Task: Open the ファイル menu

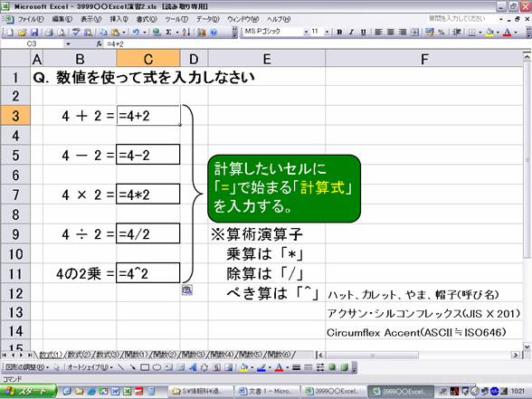Action: point(31,19)
